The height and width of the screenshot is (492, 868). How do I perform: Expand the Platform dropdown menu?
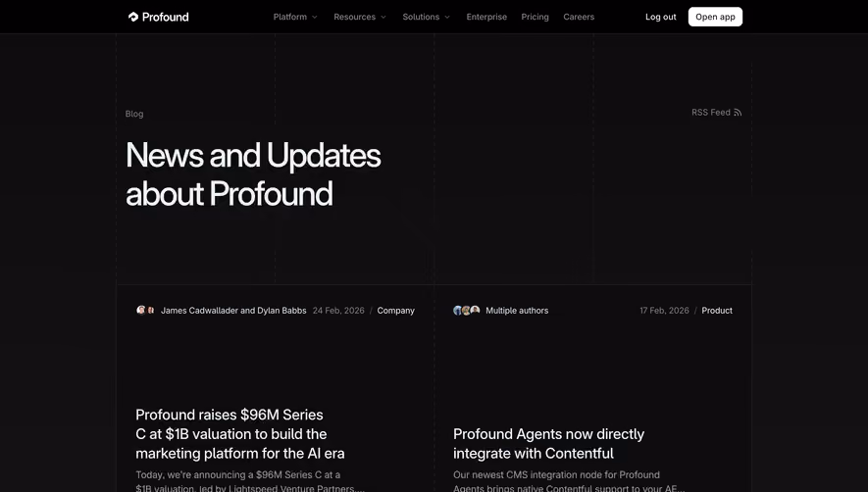pos(295,17)
